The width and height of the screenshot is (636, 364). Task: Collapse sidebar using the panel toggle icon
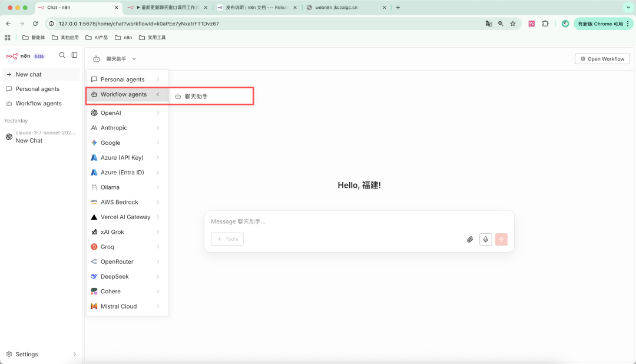[75, 55]
